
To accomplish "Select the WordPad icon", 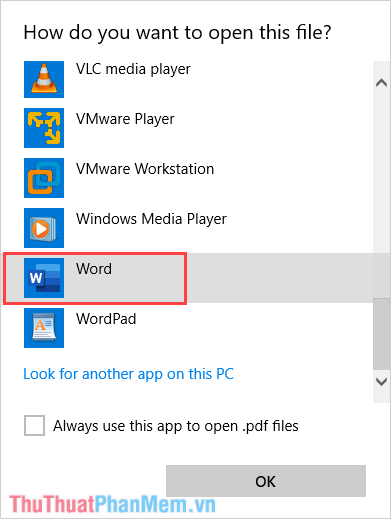I will click(x=44, y=328).
